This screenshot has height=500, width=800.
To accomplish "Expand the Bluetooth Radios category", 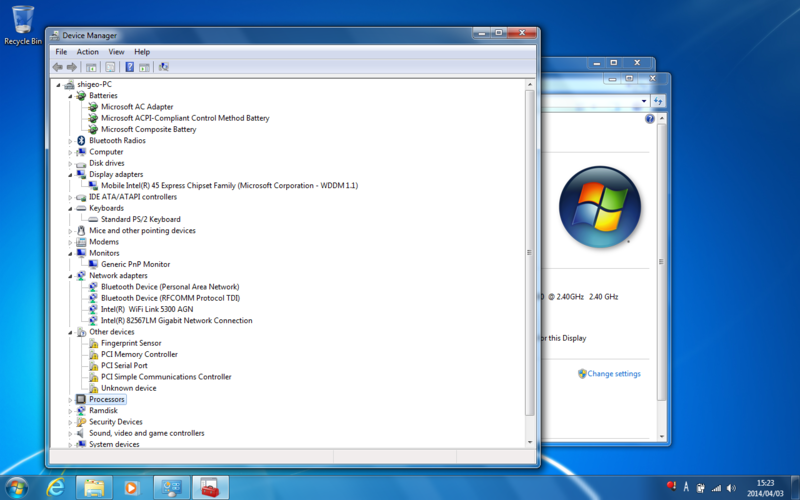I will coord(70,141).
